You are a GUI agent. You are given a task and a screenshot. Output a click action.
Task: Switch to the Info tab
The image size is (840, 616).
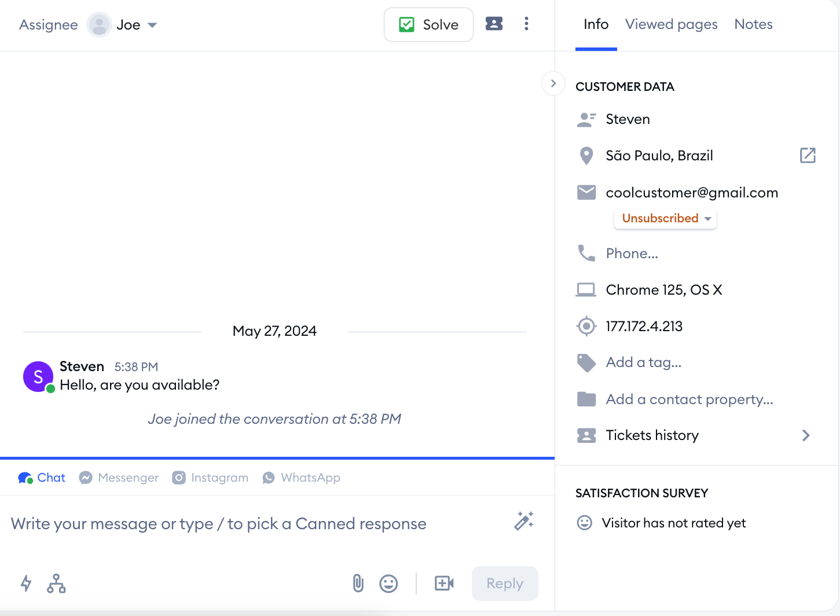(x=596, y=24)
